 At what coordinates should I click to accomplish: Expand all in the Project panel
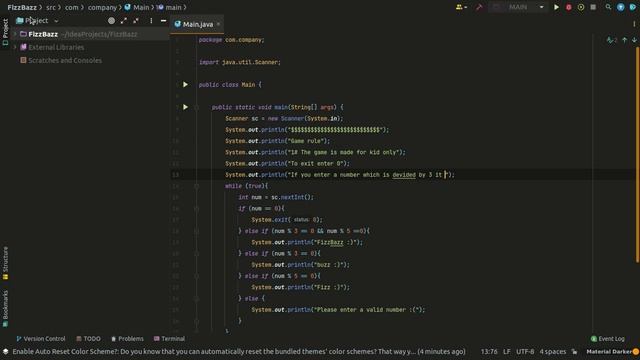(x=124, y=20)
